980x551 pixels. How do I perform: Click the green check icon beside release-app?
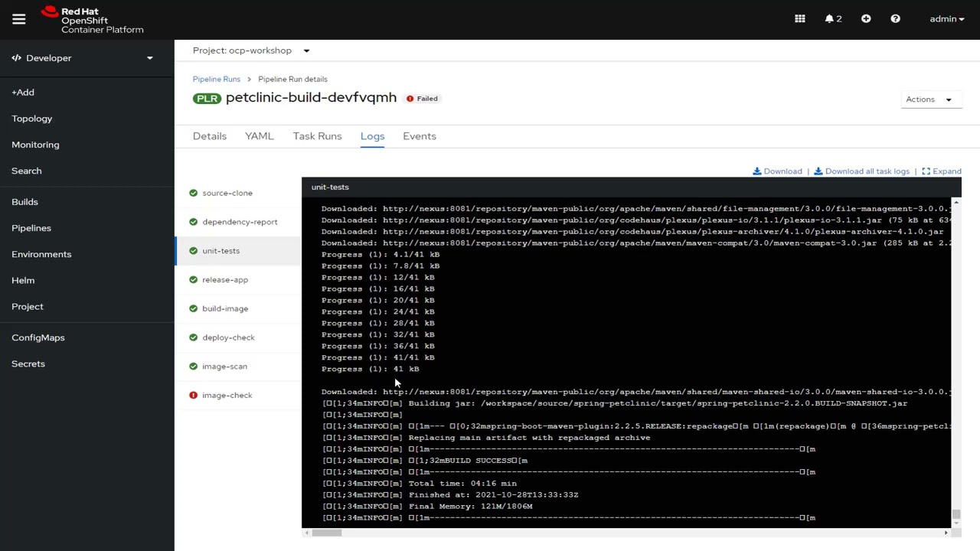[x=193, y=279]
